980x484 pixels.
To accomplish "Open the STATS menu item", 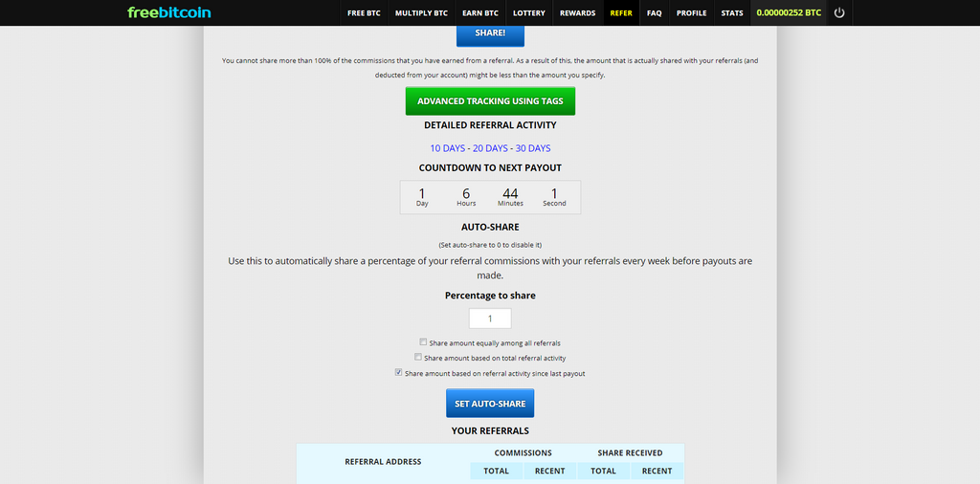I will [x=732, y=12].
